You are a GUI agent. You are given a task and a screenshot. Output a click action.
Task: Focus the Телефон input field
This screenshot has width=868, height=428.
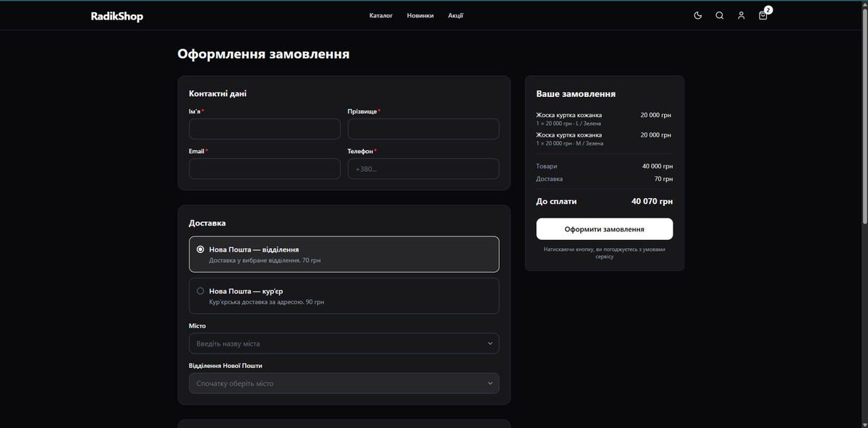423,168
